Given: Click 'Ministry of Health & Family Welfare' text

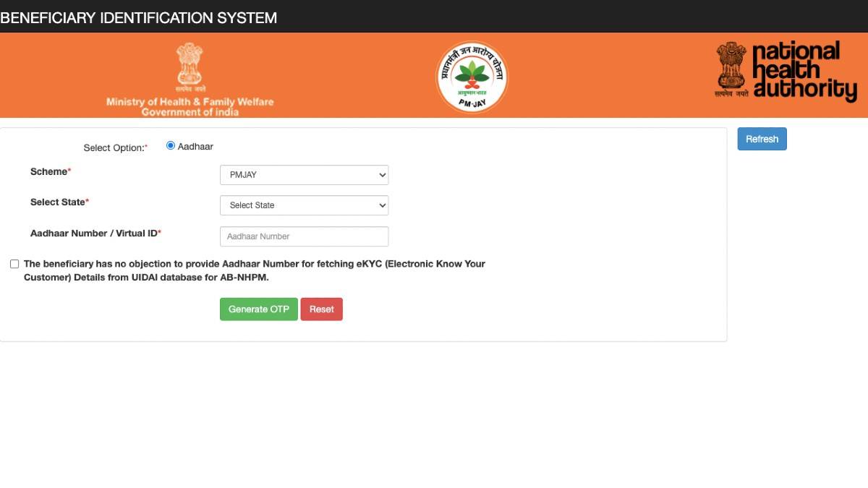Looking at the screenshot, I should pos(190,102).
